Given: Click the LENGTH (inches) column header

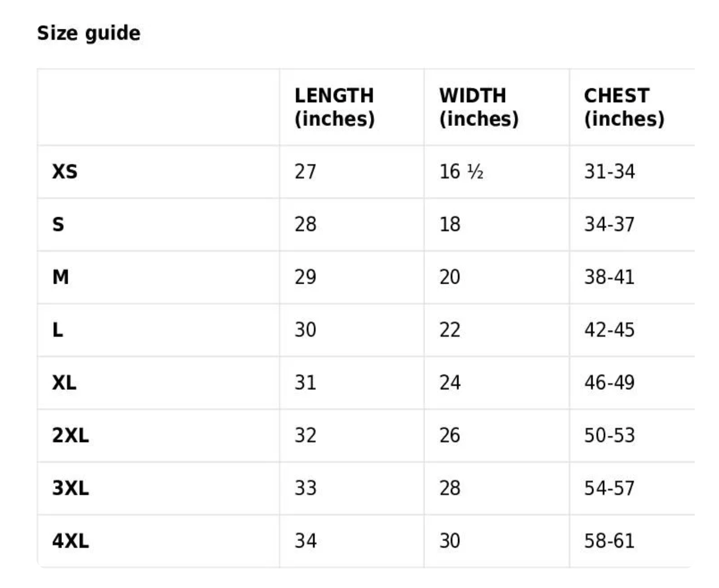Looking at the screenshot, I should coord(334,107).
